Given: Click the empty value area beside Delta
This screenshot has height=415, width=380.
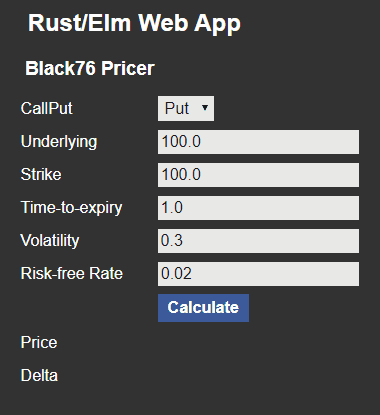Looking at the screenshot, I should click(x=258, y=375).
